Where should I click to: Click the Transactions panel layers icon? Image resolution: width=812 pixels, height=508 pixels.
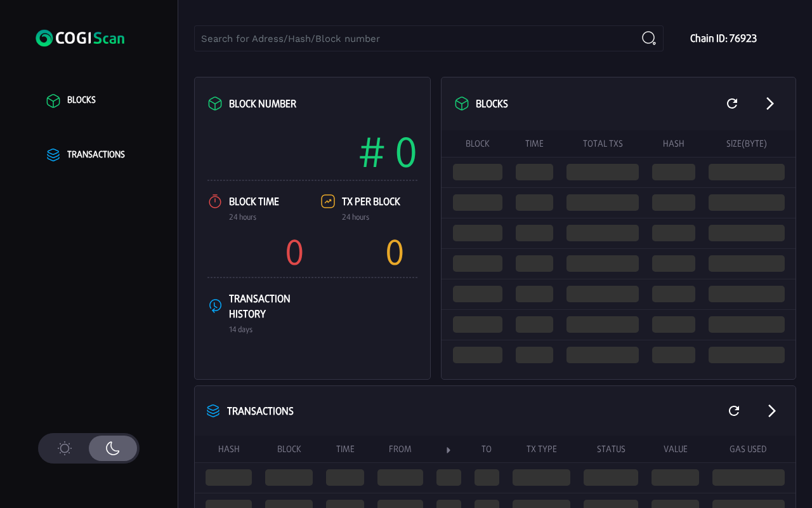213,411
